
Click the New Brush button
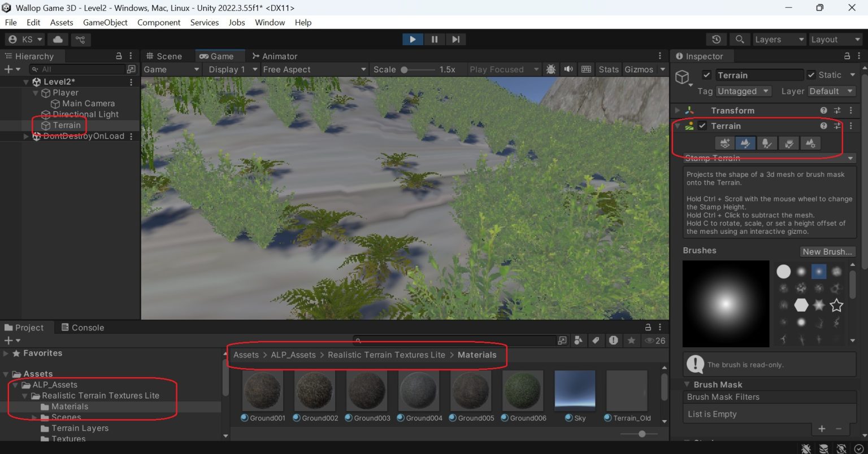click(x=827, y=251)
